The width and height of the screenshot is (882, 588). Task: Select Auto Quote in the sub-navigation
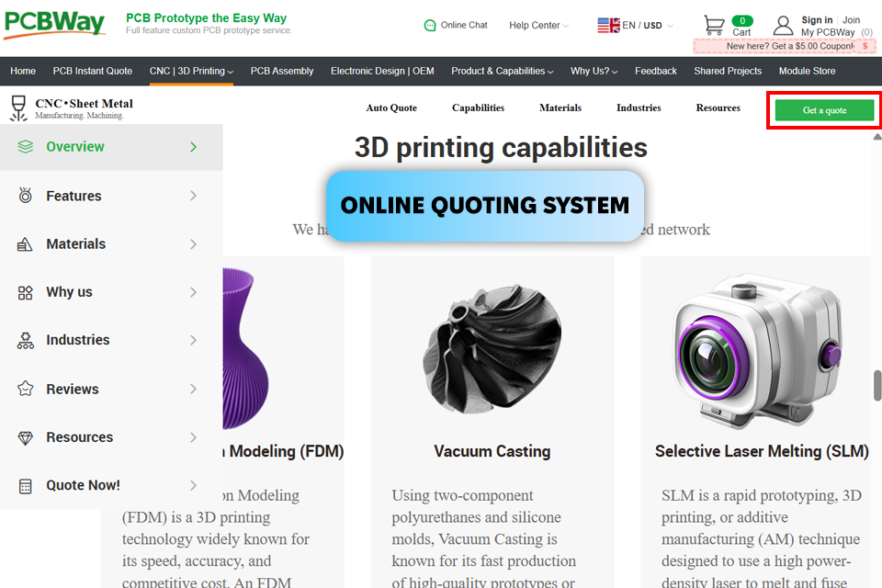tap(391, 108)
